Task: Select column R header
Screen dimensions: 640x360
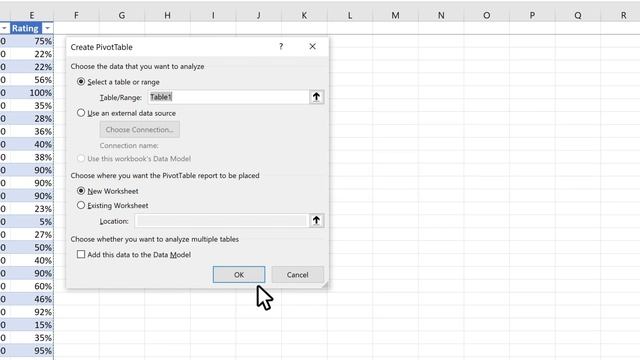Action: pyautogui.click(x=620, y=16)
